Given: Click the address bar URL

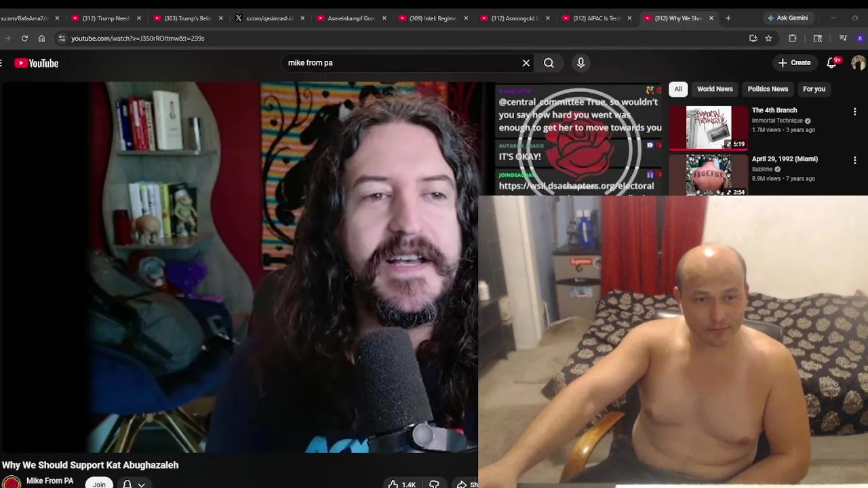Looking at the screenshot, I should (x=138, y=39).
